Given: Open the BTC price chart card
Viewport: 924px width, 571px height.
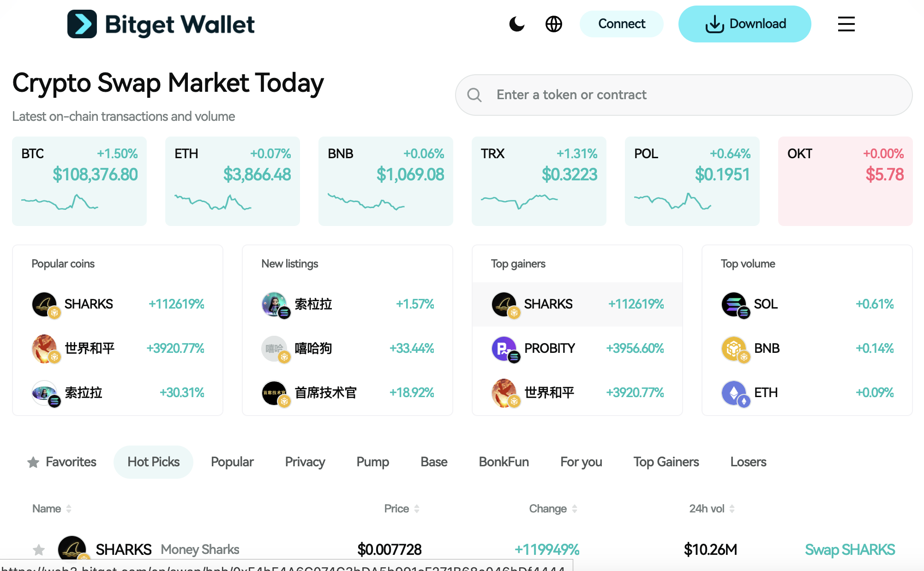Looking at the screenshot, I should 79,181.
